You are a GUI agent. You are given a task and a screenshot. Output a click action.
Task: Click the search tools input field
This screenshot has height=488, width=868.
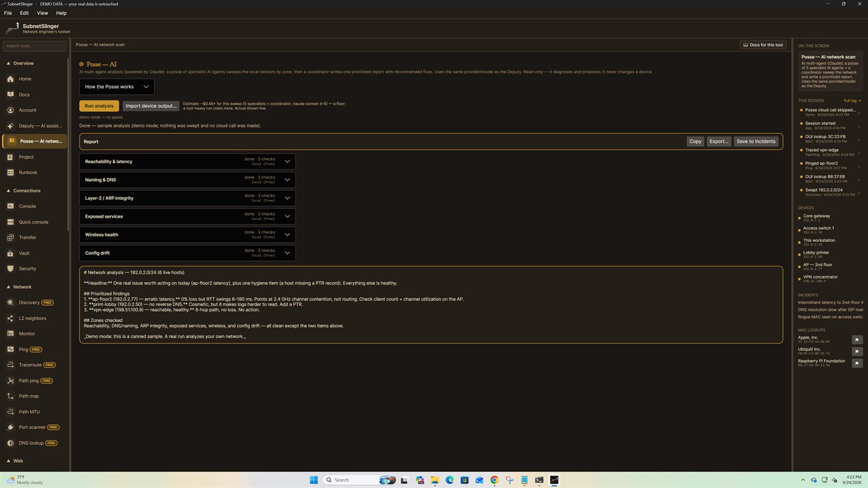coord(34,46)
